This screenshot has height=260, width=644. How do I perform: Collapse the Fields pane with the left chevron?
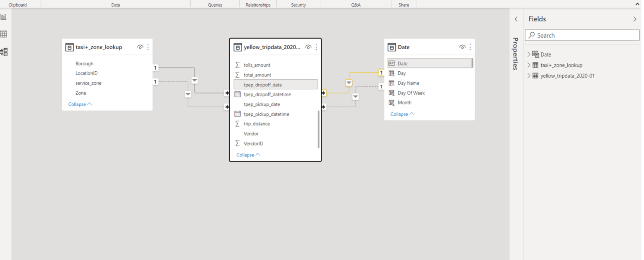(516, 19)
